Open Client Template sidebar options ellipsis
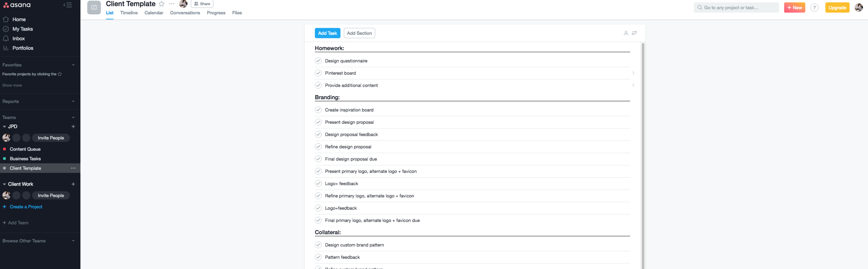This screenshot has height=269, width=868. click(x=73, y=168)
